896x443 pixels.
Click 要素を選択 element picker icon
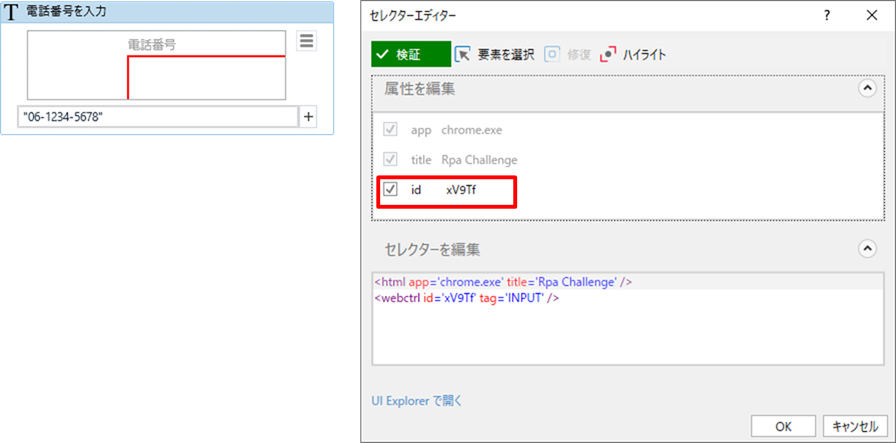pyautogui.click(x=462, y=55)
